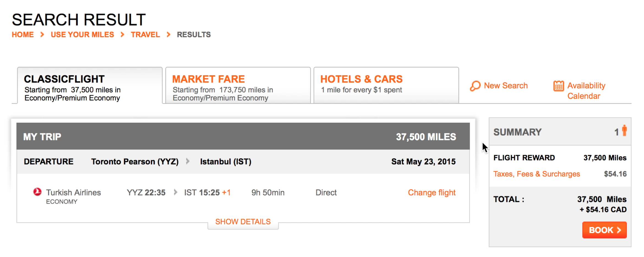Click the arrow between flight times
Image resolution: width=644 pixels, height=257 pixels.
(x=176, y=192)
